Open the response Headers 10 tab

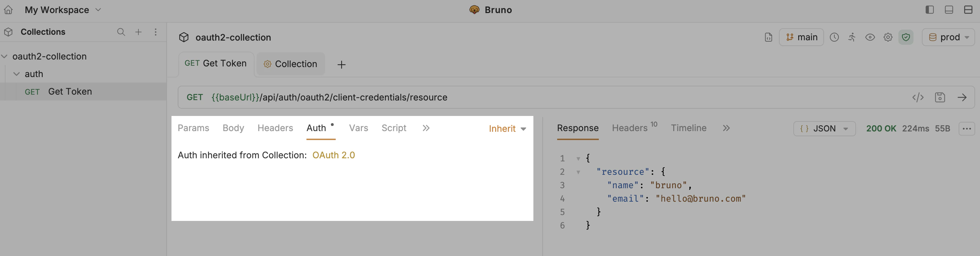tap(634, 127)
